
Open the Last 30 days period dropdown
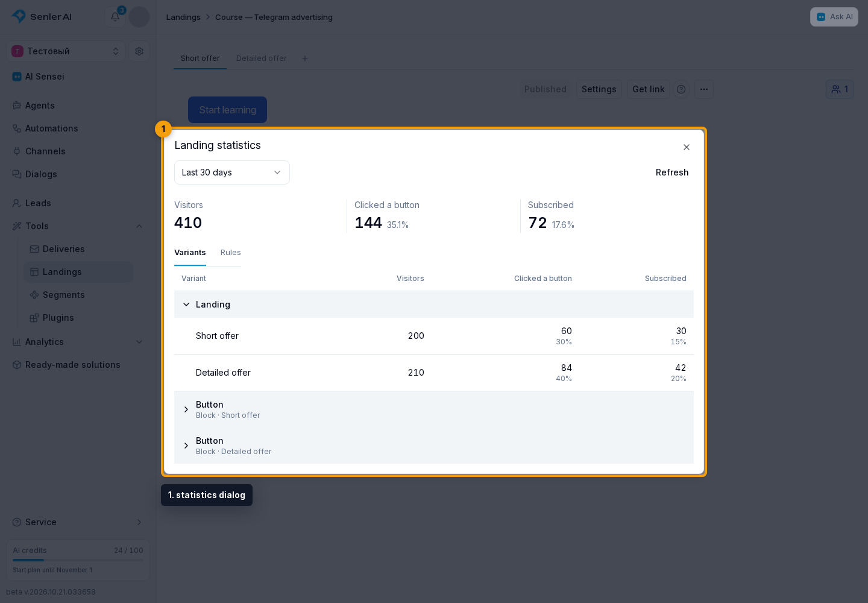[x=232, y=172]
